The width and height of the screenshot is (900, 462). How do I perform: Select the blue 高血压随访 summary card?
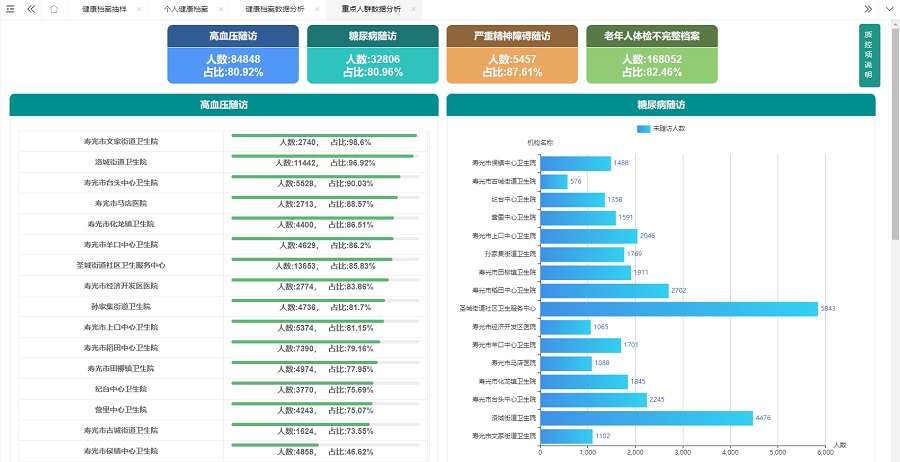coord(232,54)
